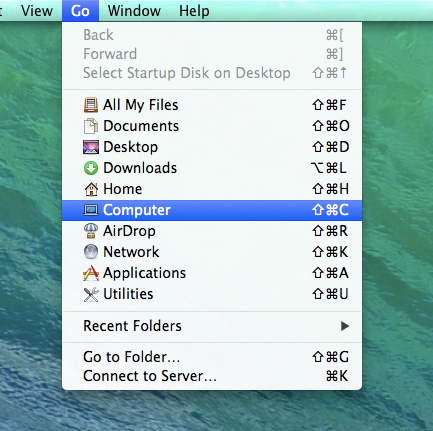Click the Recent Folders arrow indicator
The image size is (433, 431).
pyautogui.click(x=345, y=326)
